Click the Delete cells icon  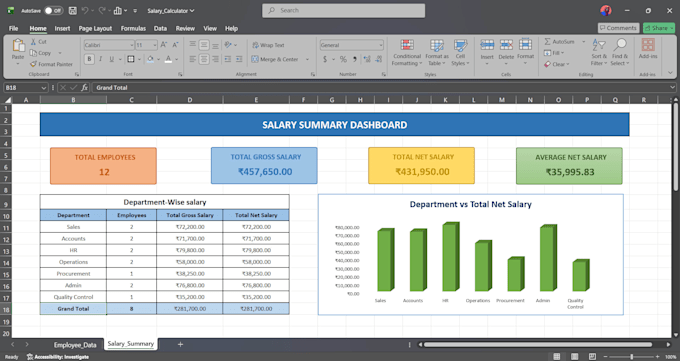pyautogui.click(x=506, y=45)
